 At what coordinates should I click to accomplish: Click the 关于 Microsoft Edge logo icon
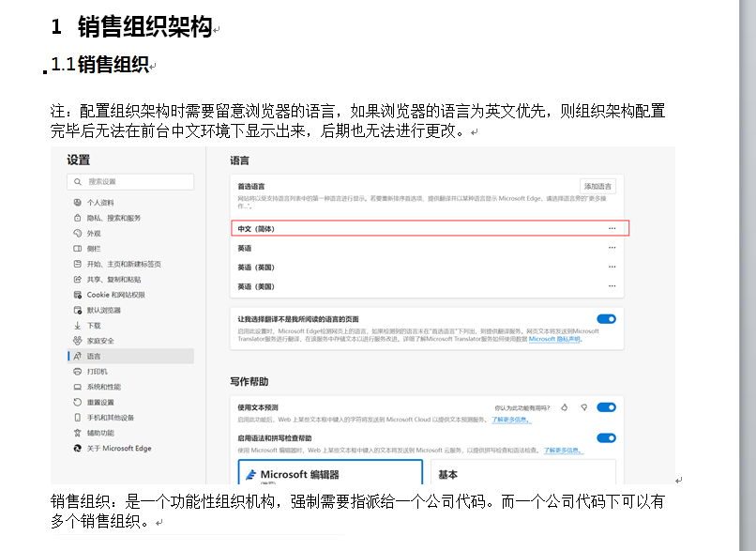click(x=78, y=449)
